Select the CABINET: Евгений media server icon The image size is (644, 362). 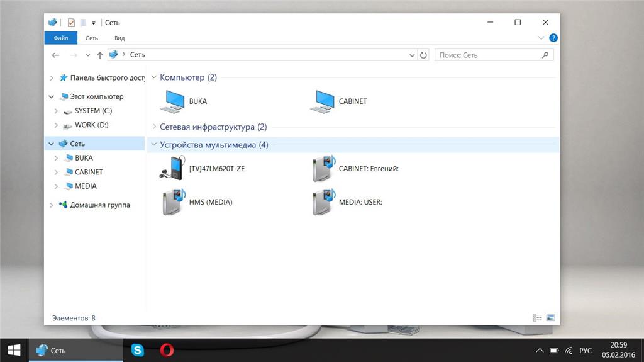(324, 168)
